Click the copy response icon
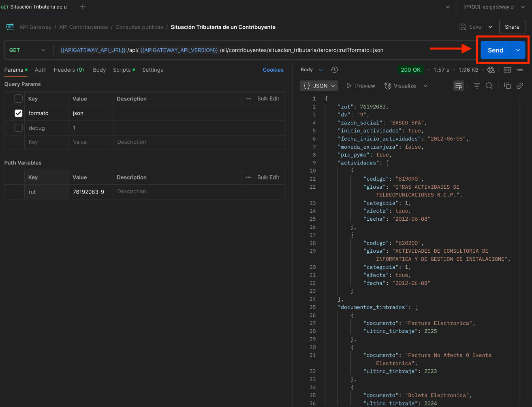This screenshot has height=407, width=532. point(507,86)
